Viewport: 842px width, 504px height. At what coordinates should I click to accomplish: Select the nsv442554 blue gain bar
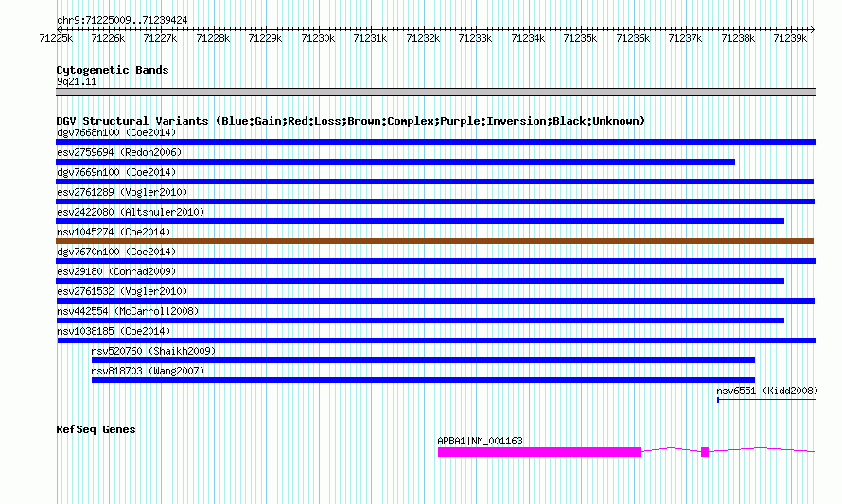[x=420, y=321]
